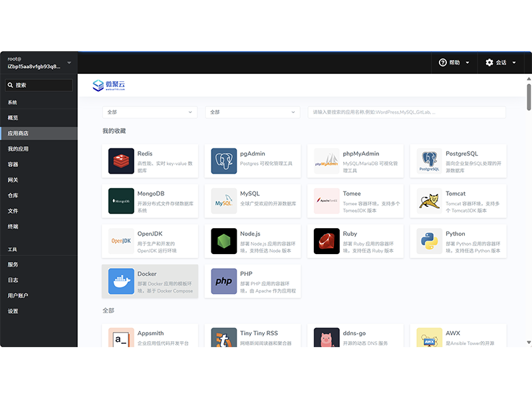Viewport: 532px width, 399px height.
Task: Click the Redis title text
Action: coord(145,154)
